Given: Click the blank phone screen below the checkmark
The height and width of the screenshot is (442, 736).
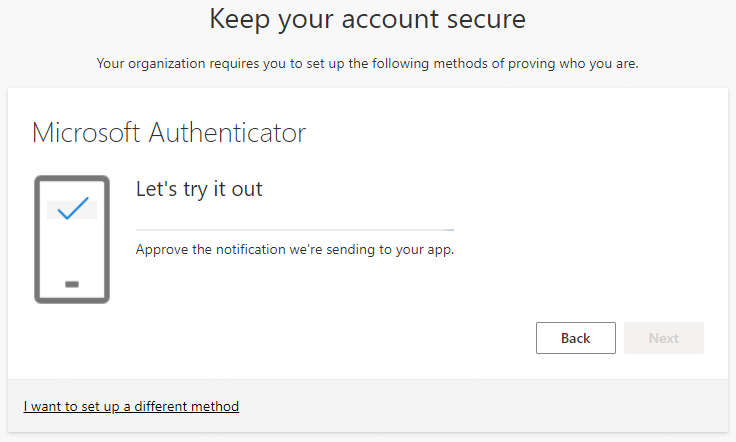Looking at the screenshot, I should 72,250.
